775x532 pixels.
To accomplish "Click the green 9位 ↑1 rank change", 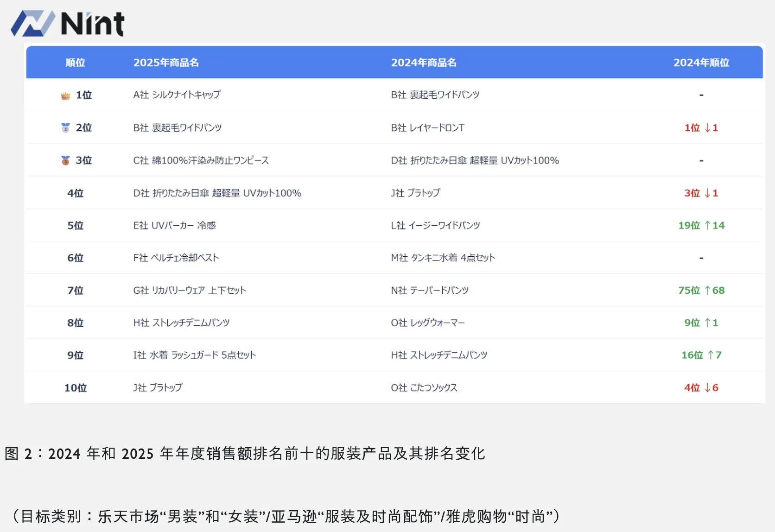I will pos(701,323).
